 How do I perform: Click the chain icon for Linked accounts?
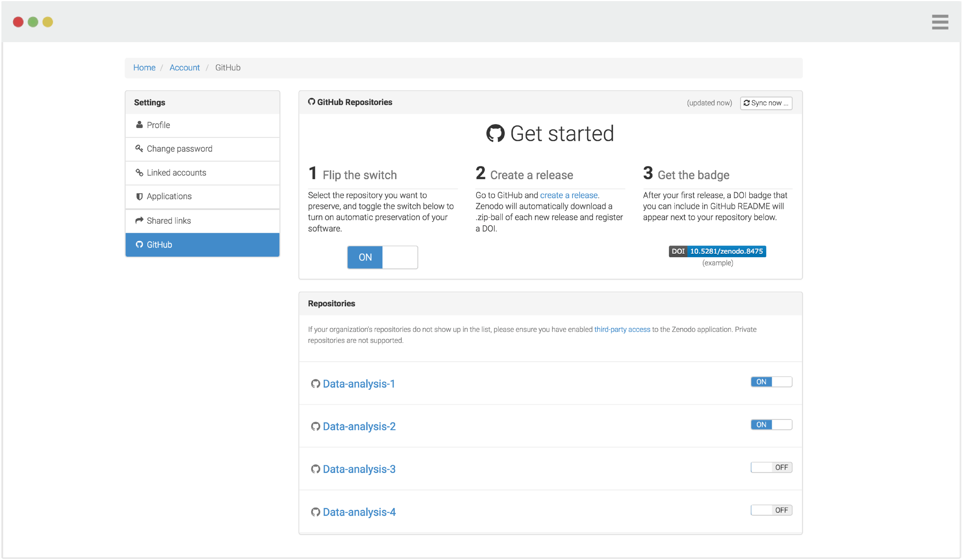[x=139, y=172]
